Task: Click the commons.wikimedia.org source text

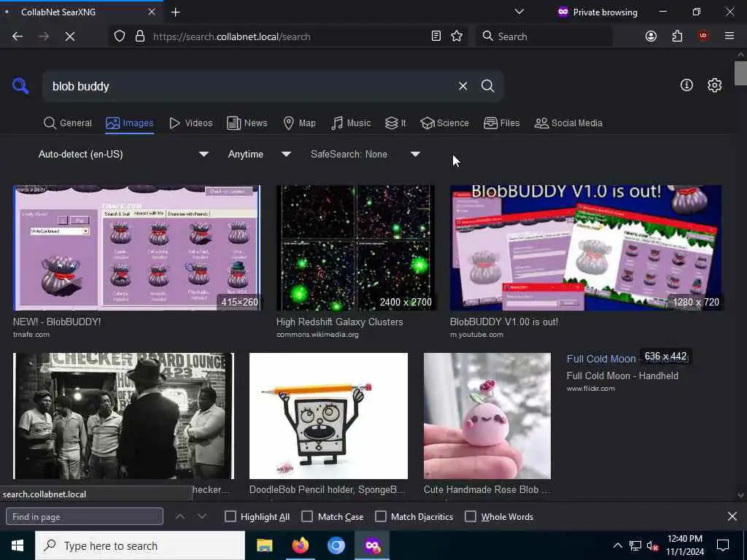Action: (x=317, y=335)
